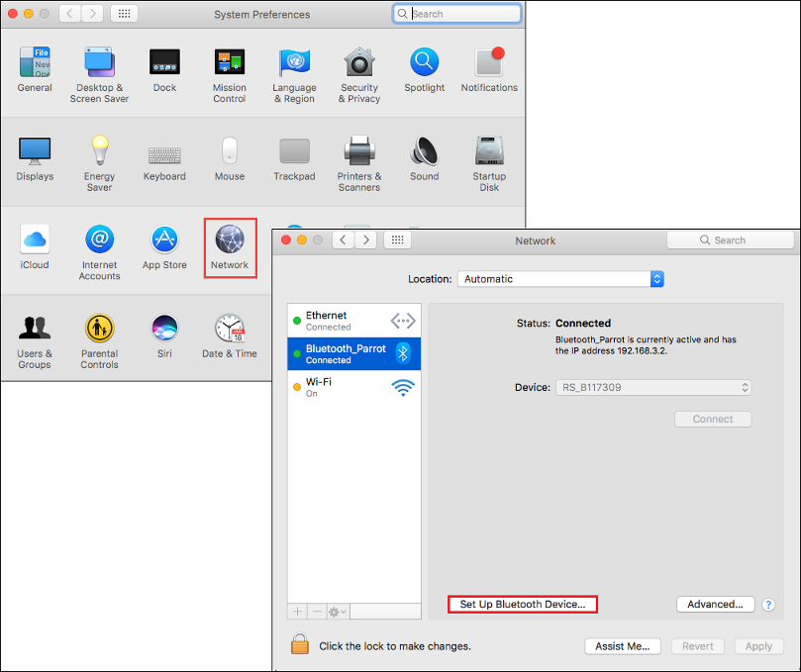Image resolution: width=801 pixels, height=672 pixels.
Task: Open the Network preferences icon
Action: 230,241
